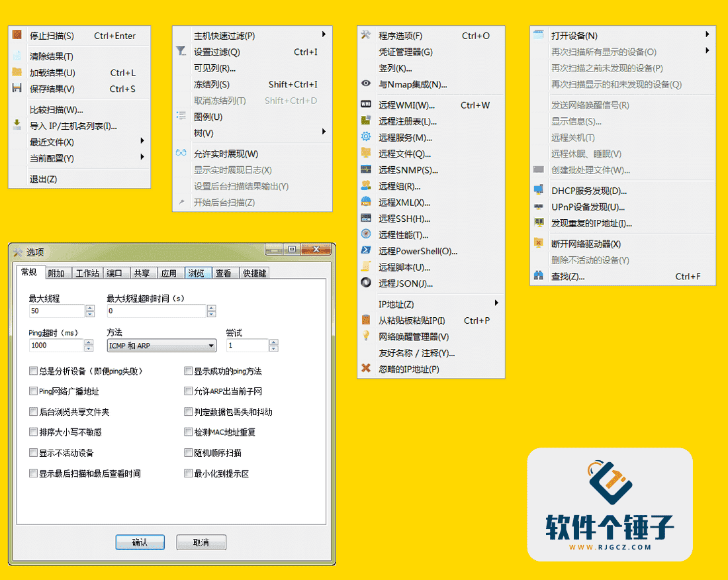Check 显示不活动设备
The height and width of the screenshot is (580, 728).
[33, 453]
